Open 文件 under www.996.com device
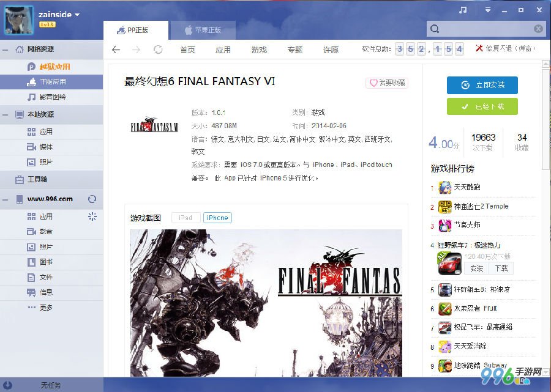551x392 pixels. pyautogui.click(x=51, y=277)
